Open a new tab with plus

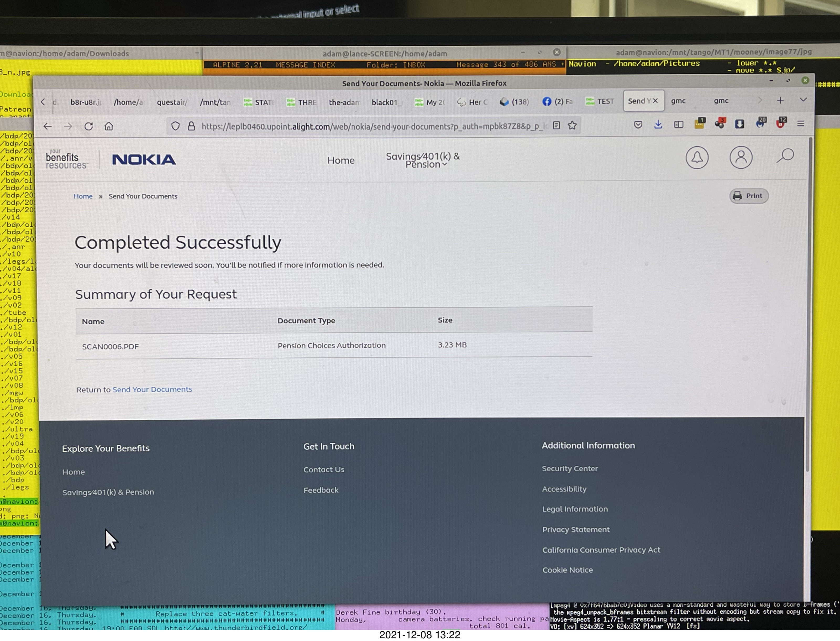click(x=780, y=100)
